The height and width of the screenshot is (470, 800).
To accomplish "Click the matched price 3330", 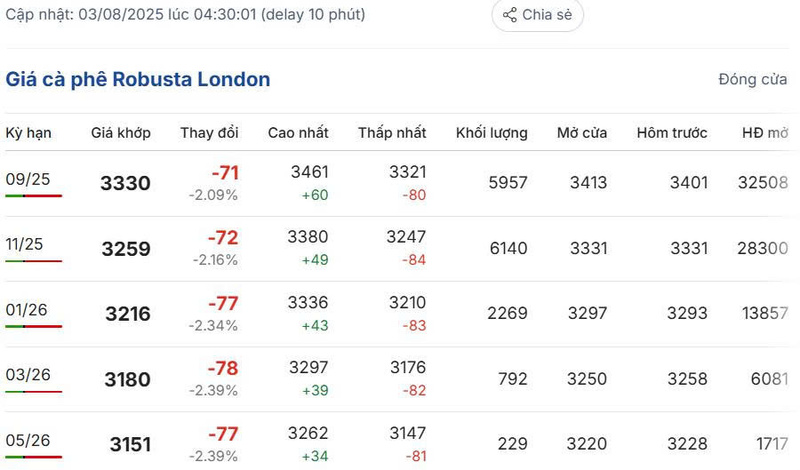I will [x=125, y=184].
